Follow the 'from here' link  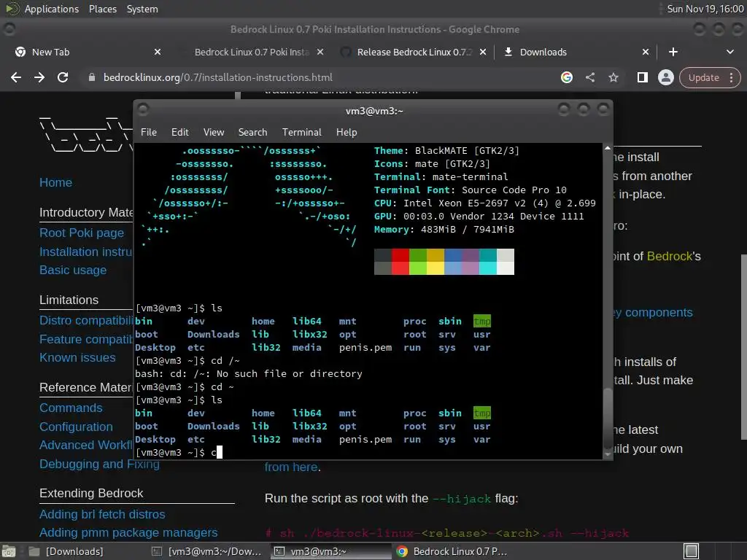[x=291, y=467]
